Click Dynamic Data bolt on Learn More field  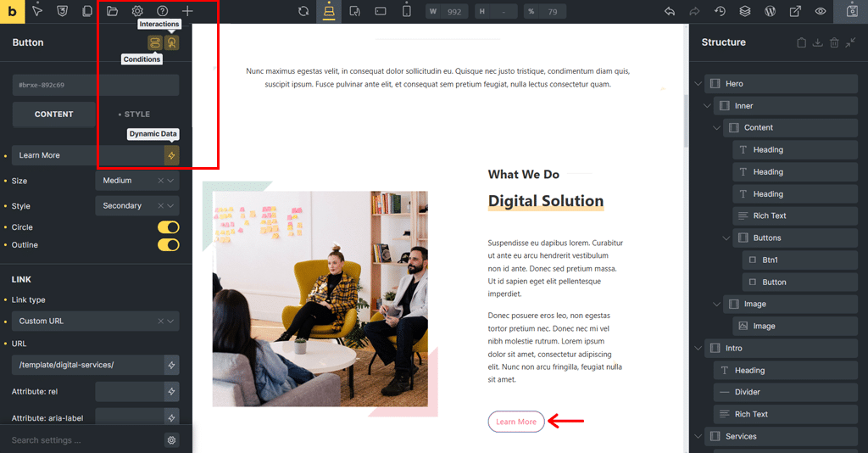click(x=171, y=155)
